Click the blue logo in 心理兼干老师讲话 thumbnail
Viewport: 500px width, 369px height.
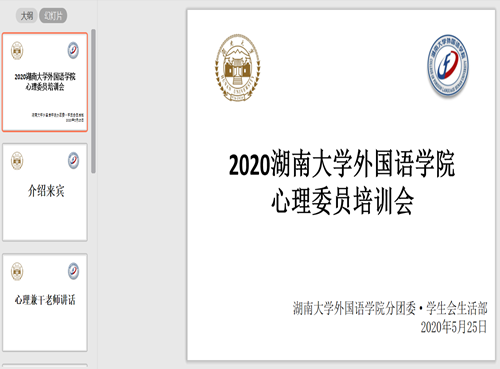point(73,271)
